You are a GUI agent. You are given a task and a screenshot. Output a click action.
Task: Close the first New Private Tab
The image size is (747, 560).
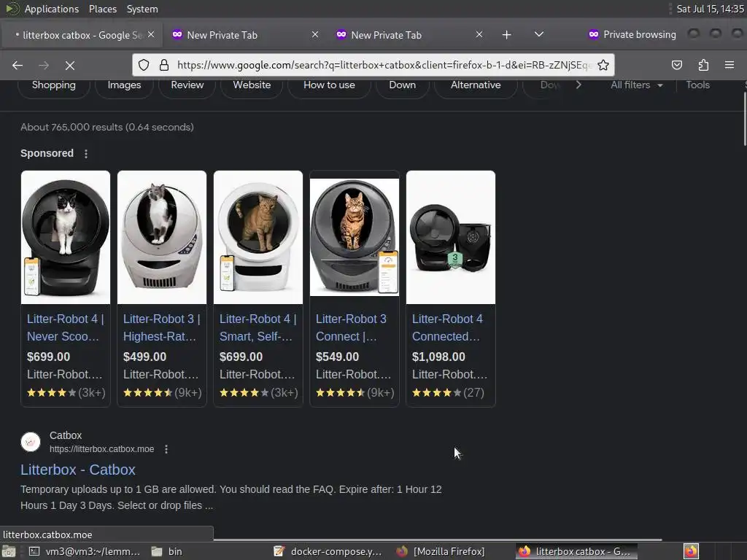[315, 34]
